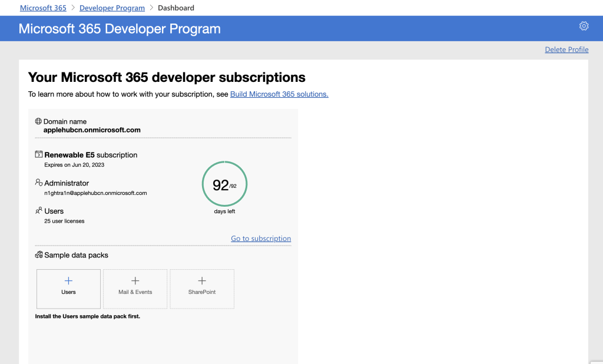Click the Microsoft 365 Developer Program header title
This screenshot has width=603, height=364.
click(x=120, y=29)
